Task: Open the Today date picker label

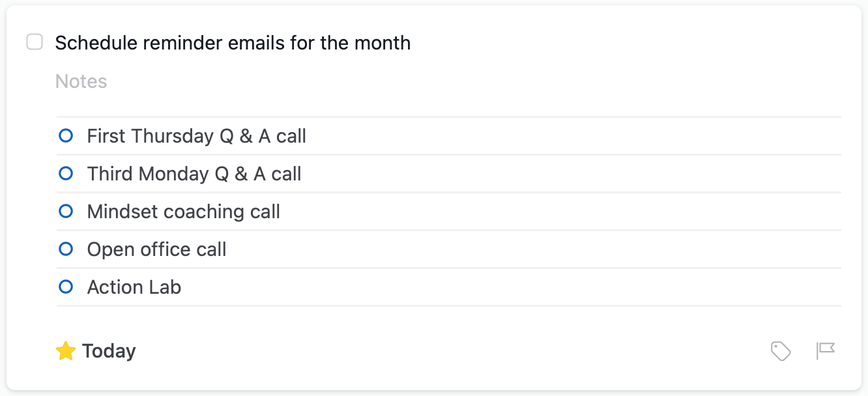Action: tap(109, 351)
